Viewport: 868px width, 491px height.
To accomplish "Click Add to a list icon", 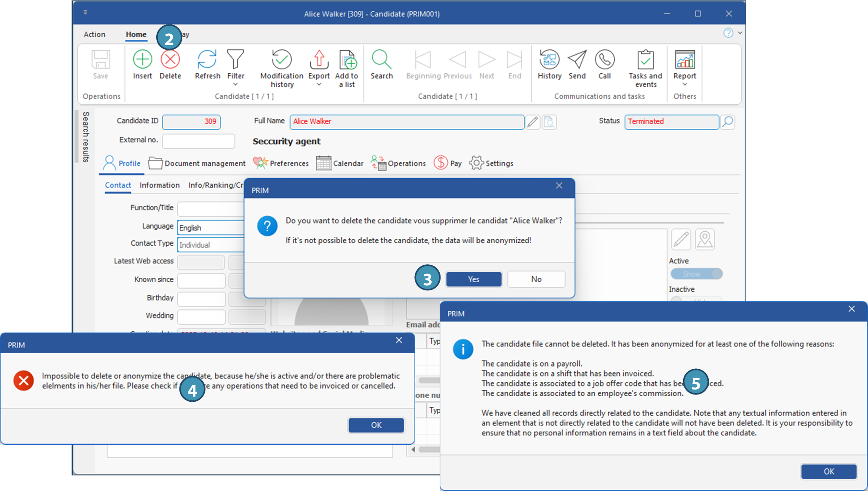I will tap(347, 60).
